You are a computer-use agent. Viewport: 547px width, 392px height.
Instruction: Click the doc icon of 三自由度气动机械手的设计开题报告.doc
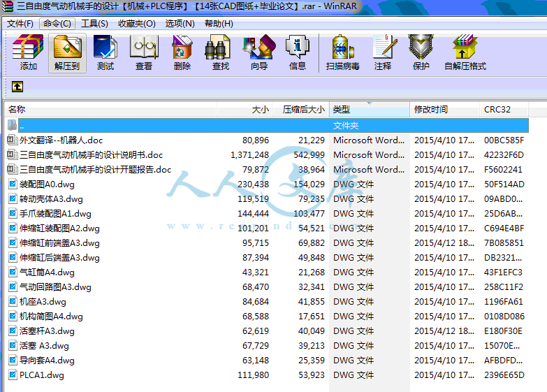13,170
